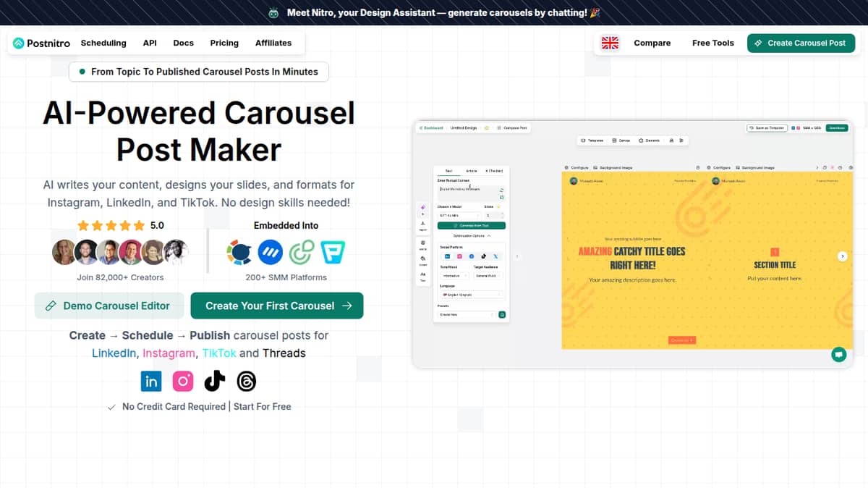The width and height of the screenshot is (868, 488).
Task: Open the Language dropdown
Action: 472,295
